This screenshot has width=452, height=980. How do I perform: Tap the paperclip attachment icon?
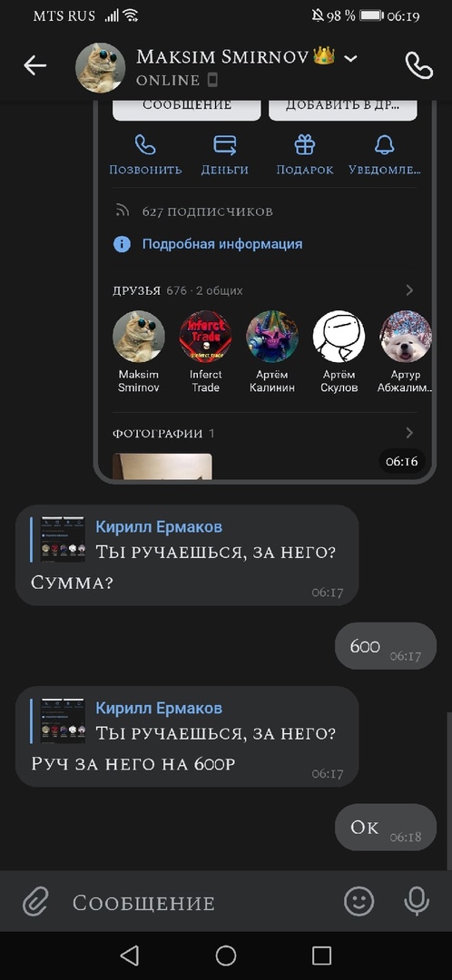[x=35, y=902]
